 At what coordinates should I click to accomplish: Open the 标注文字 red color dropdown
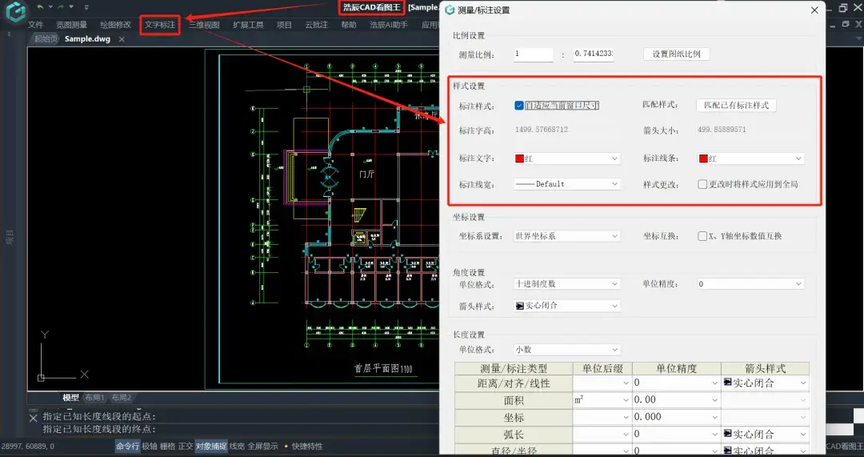point(566,158)
